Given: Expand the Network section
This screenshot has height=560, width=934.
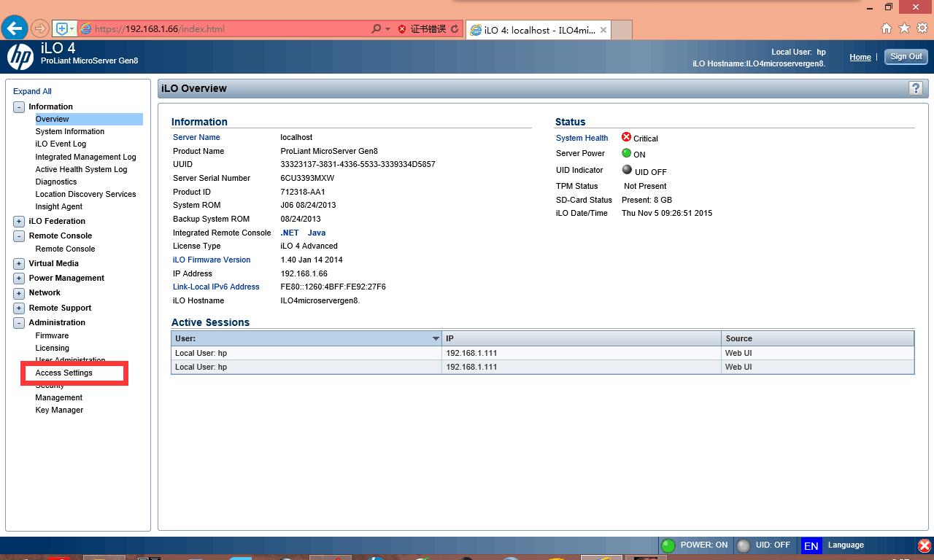Looking at the screenshot, I should tap(19, 293).
